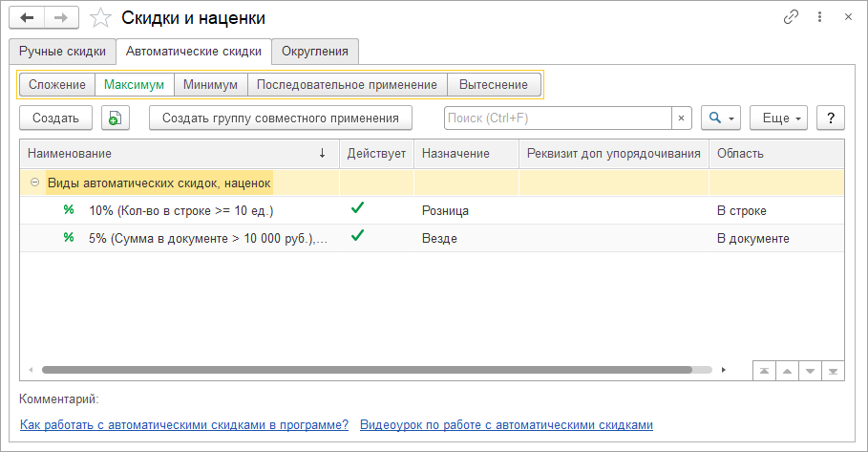Clear the search field with the X
The width and height of the screenshot is (868, 452).
pos(681,118)
